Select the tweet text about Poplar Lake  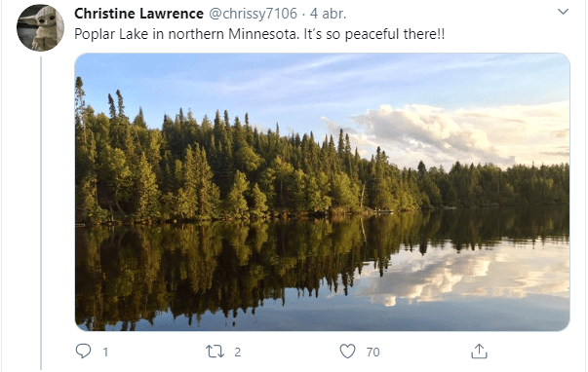(259, 34)
